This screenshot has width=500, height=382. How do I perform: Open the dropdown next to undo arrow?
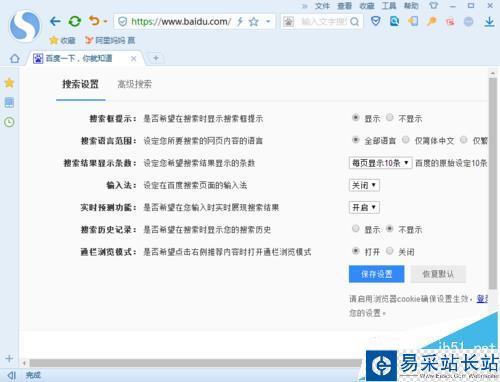[x=105, y=22]
